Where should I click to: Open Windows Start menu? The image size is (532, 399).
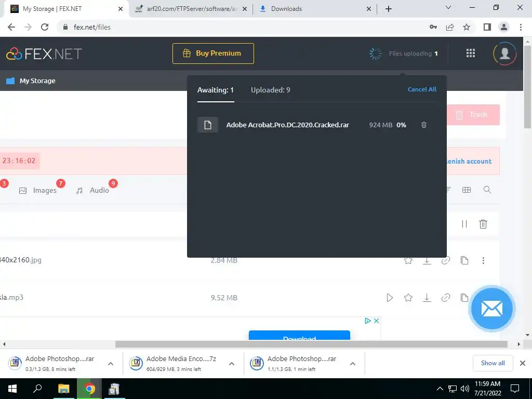12,389
